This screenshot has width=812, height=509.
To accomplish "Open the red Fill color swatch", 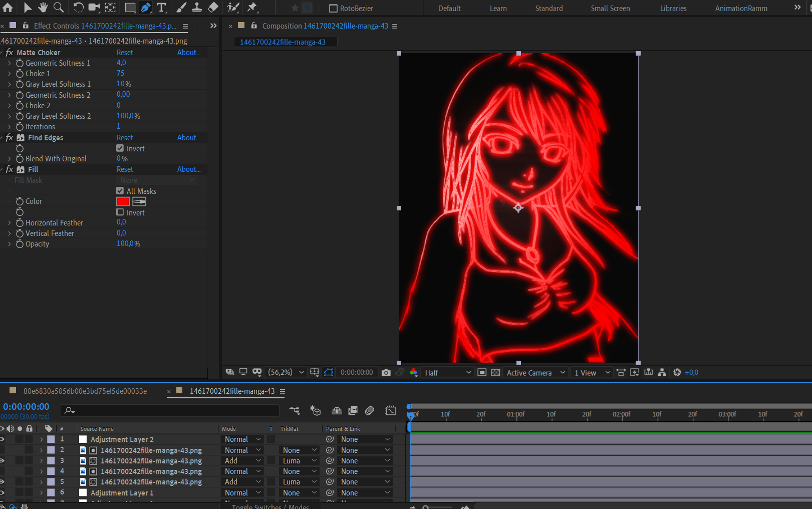I will 123,201.
